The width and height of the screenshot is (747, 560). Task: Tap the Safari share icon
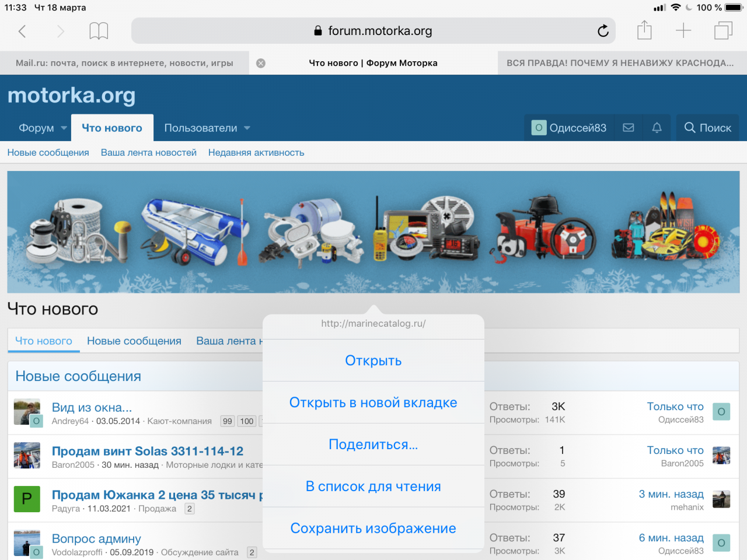click(644, 30)
